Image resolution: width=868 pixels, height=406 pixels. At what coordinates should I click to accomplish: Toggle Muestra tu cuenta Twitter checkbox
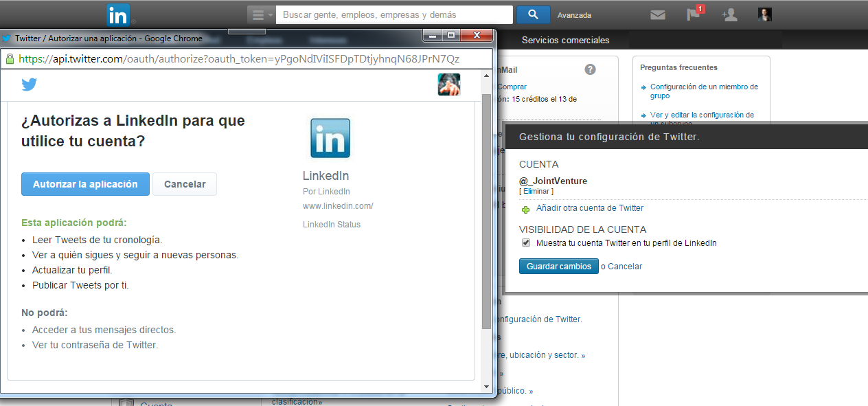[x=526, y=243]
